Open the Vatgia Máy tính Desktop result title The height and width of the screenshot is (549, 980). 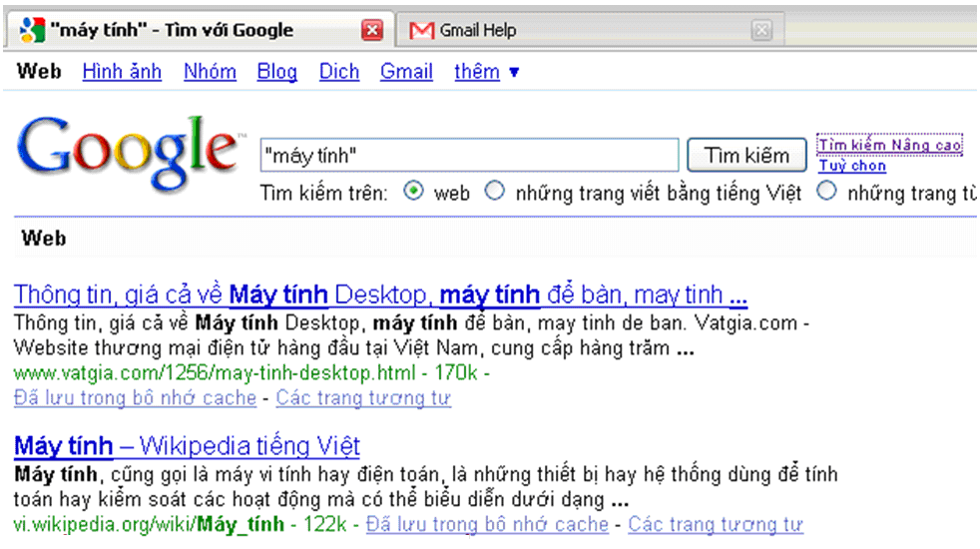click(380, 294)
